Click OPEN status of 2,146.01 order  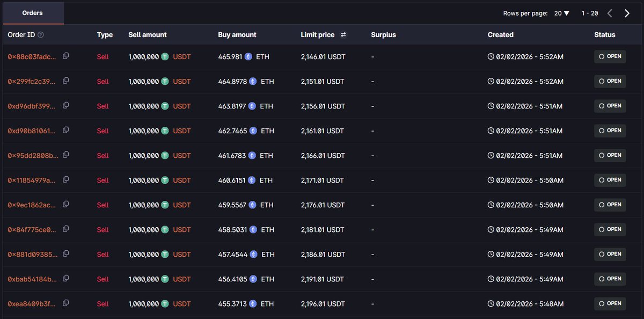coord(610,56)
